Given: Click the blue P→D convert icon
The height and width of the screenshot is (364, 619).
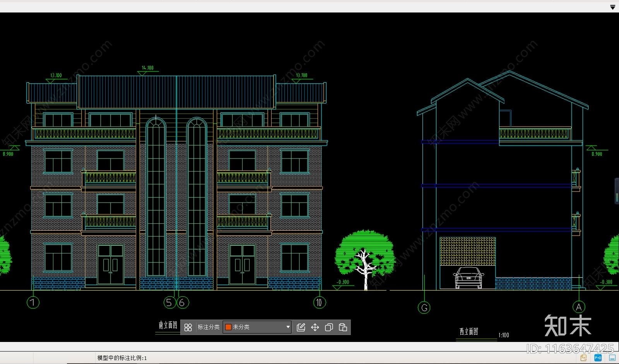Looking at the screenshot, I should click(598, 358).
